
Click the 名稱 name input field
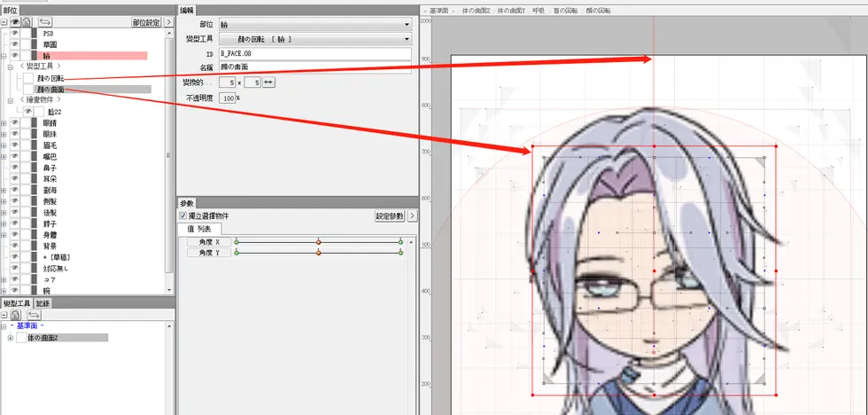pos(315,67)
